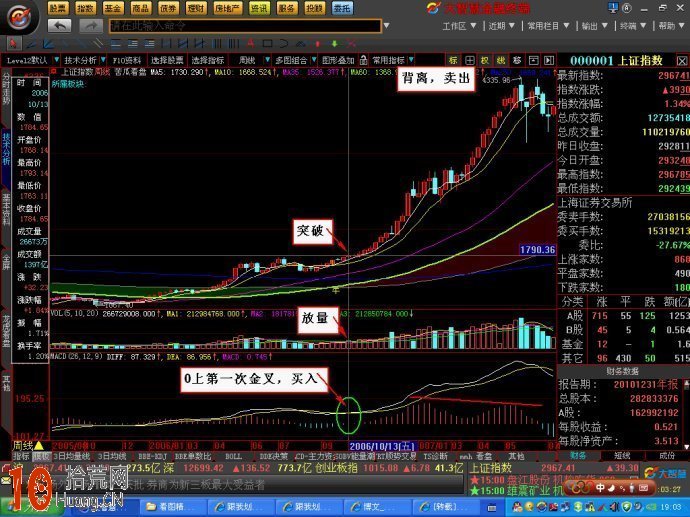Select the 3日均量线 indicator tab
This screenshot has width=690, height=517.
click(71, 456)
